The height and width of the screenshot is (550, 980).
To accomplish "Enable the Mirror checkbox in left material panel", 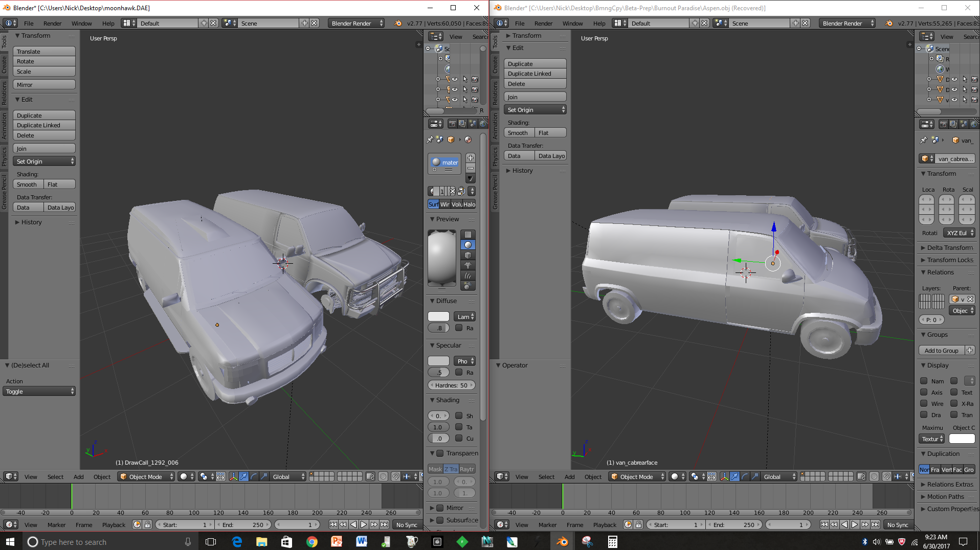I will pos(440,508).
